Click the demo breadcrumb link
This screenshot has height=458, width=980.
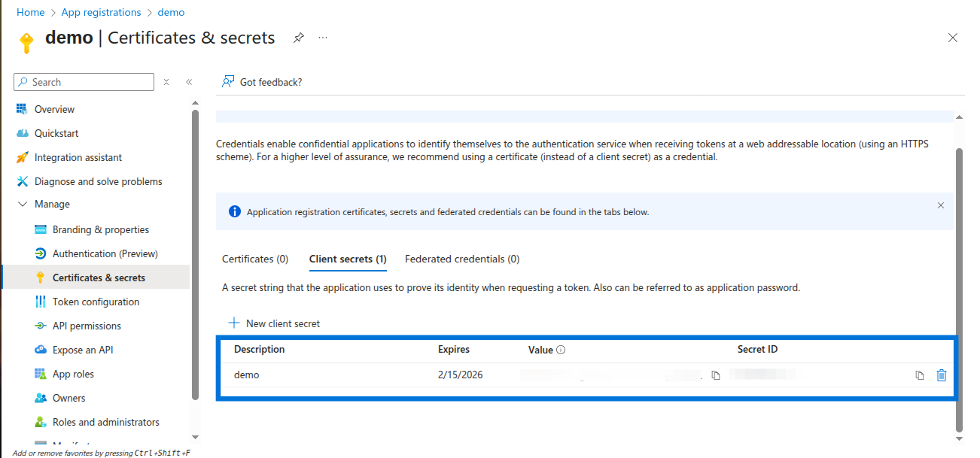(171, 12)
